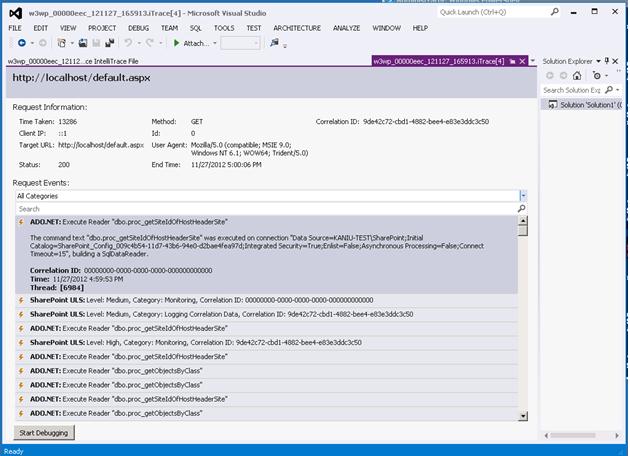Open the ARCHITECTURE menu
This screenshot has width=630, height=456.
[x=297, y=28]
